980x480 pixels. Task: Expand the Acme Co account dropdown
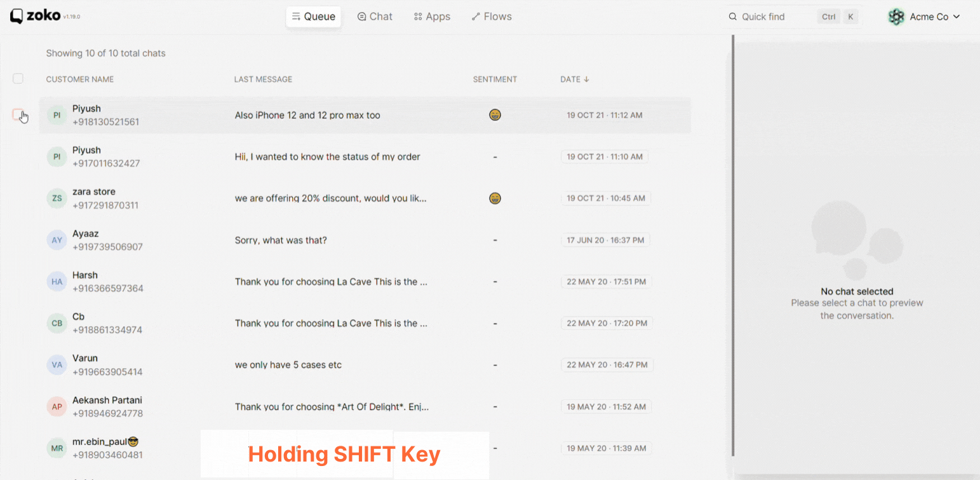956,17
